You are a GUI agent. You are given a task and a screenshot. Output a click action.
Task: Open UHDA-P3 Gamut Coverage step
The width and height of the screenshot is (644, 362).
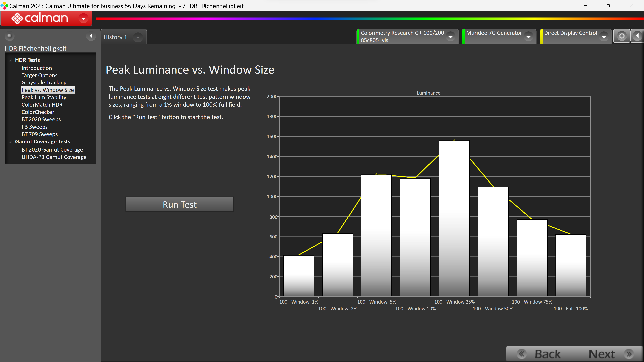tap(54, 157)
